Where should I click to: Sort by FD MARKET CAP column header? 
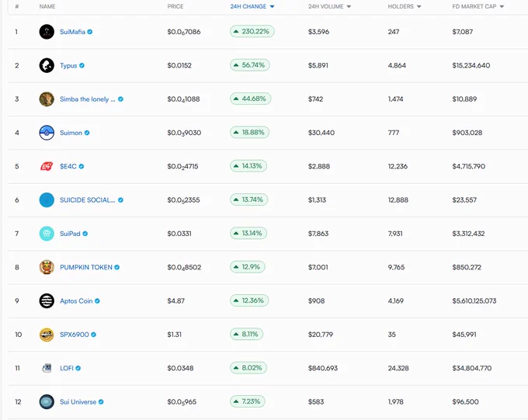tap(478, 6)
